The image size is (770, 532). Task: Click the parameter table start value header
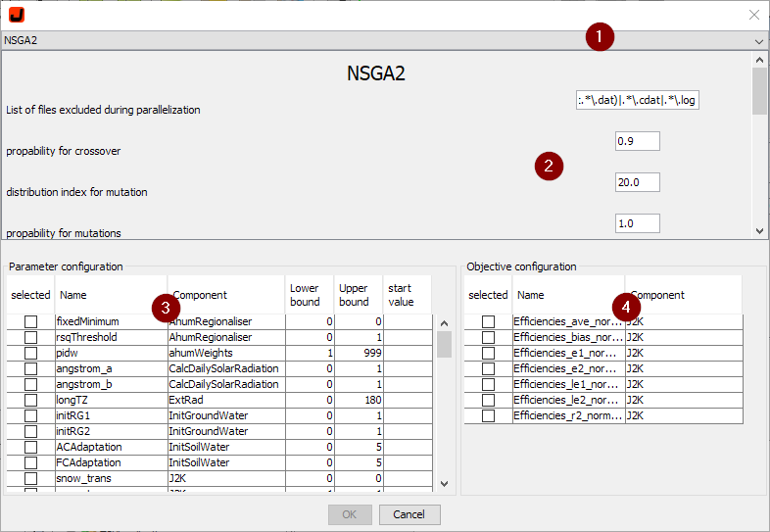[408, 295]
